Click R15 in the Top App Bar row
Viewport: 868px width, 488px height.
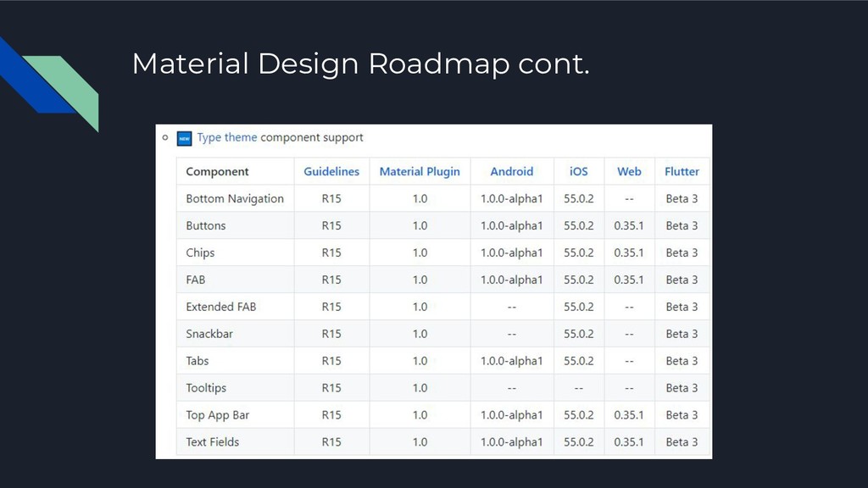(331, 415)
